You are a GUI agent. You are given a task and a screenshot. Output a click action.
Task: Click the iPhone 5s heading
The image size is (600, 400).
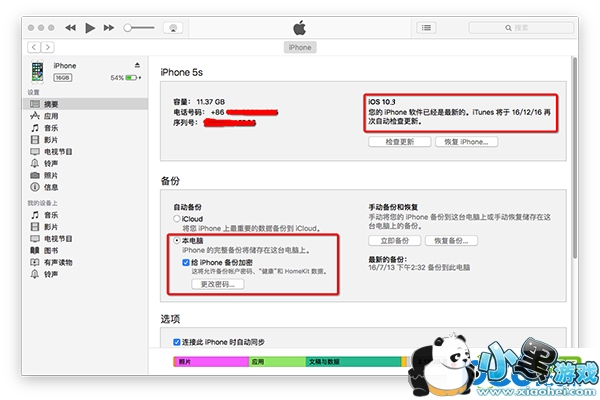(x=181, y=72)
